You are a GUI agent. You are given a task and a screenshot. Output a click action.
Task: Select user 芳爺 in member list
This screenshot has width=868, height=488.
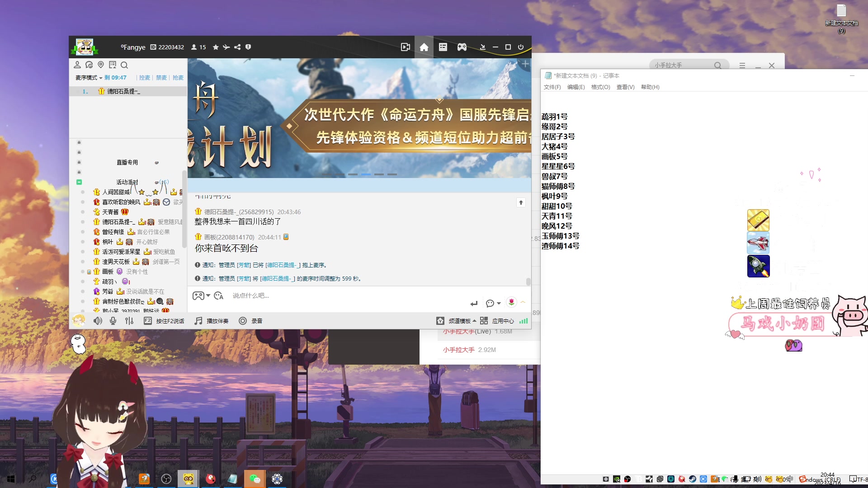point(108,291)
